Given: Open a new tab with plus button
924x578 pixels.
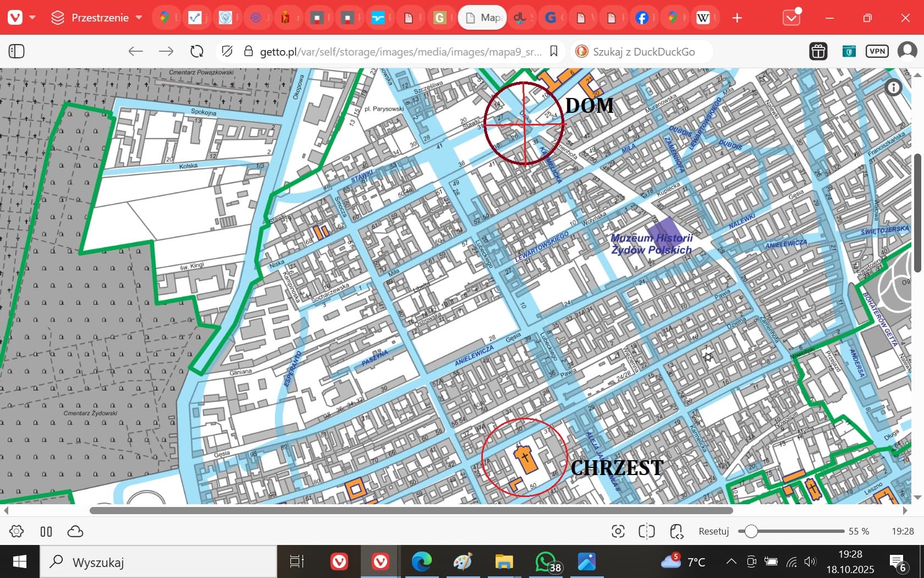Looking at the screenshot, I should (737, 18).
